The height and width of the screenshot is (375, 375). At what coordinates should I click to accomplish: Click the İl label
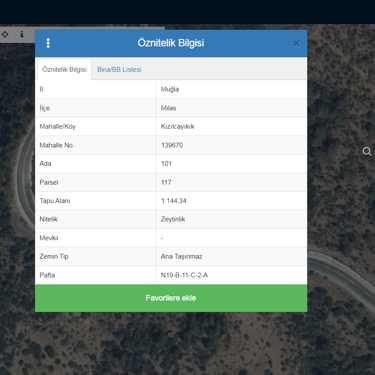point(41,89)
